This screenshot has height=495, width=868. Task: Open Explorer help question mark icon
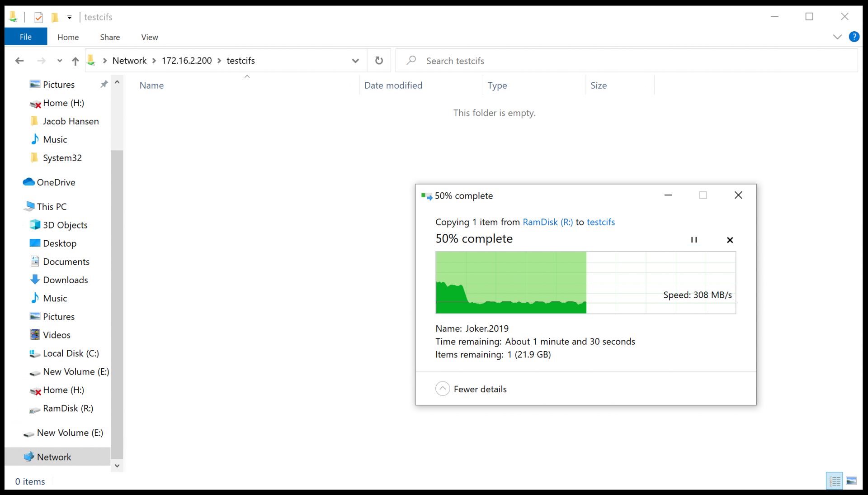[854, 37]
